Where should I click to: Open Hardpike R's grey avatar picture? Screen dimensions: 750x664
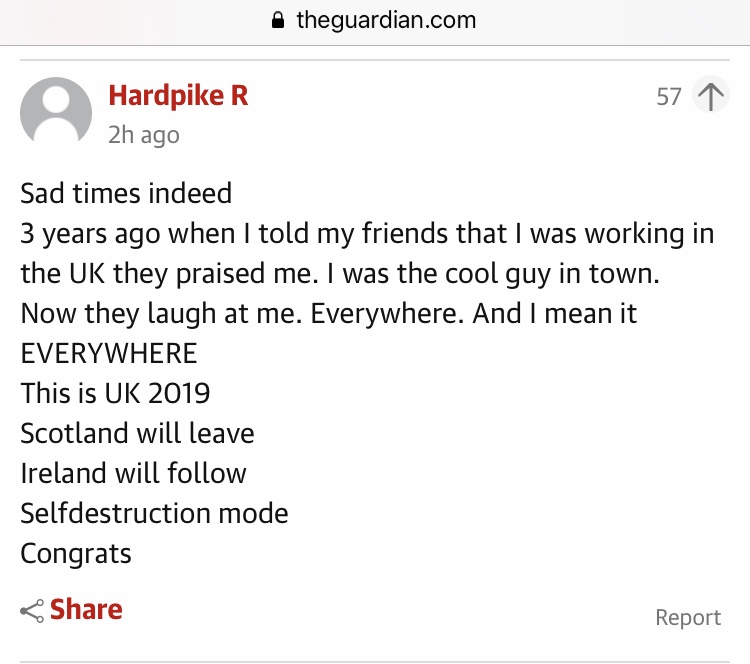coord(57,110)
